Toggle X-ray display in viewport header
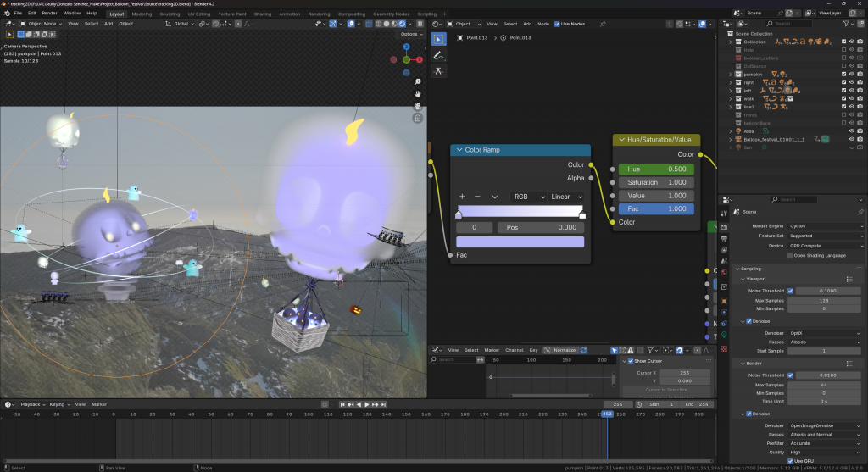868x472 pixels. (369, 24)
